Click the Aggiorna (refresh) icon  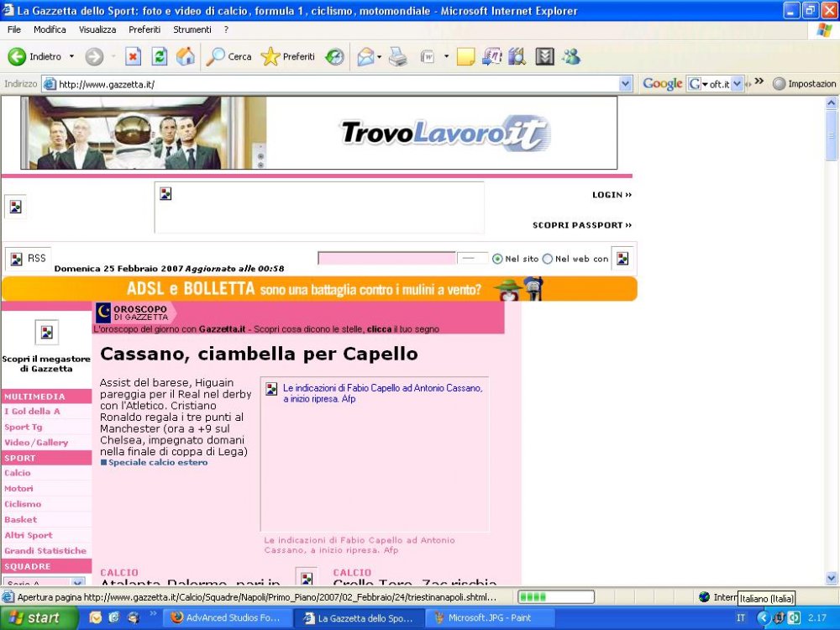(159, 56)
